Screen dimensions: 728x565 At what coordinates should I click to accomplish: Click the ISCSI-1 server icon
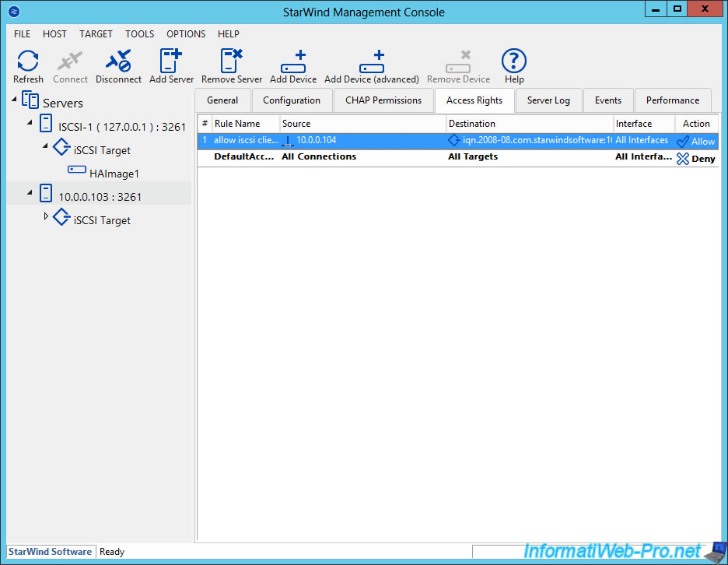tap(46, 123)
